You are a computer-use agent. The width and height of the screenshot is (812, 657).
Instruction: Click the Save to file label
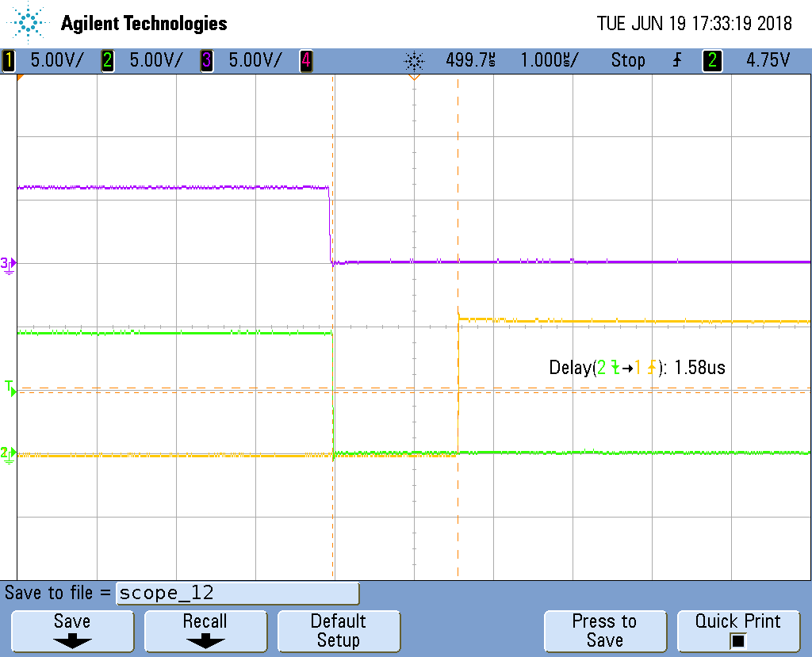57,593
